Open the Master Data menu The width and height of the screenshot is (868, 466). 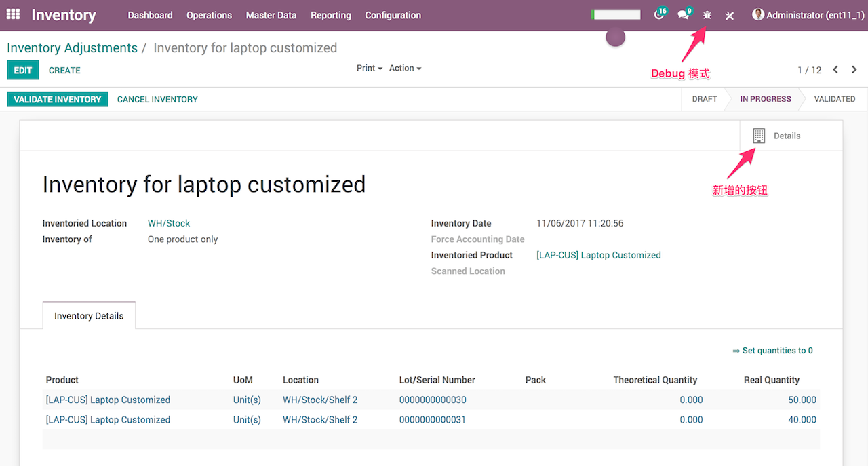pos(271,15)
